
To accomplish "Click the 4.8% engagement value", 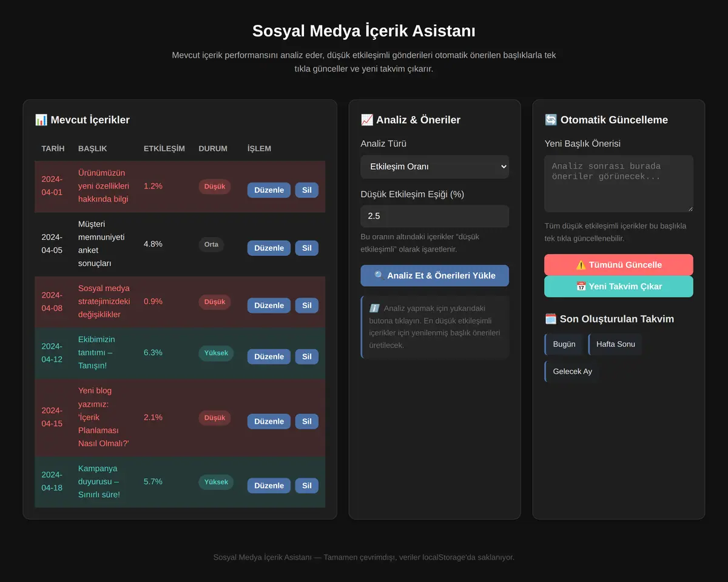I will pyautogui.click(x=153, y=244).
